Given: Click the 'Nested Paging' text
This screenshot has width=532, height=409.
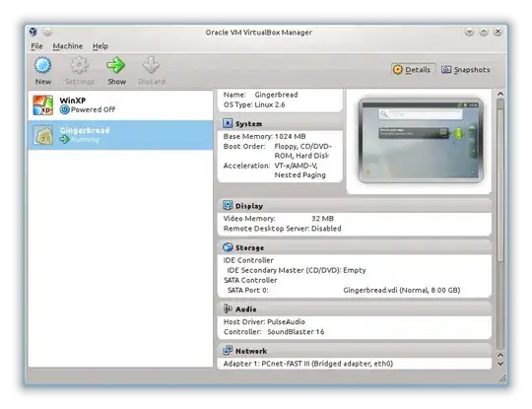Looking at the screenshot, I should pyautogui.click(x=299, y=174).
